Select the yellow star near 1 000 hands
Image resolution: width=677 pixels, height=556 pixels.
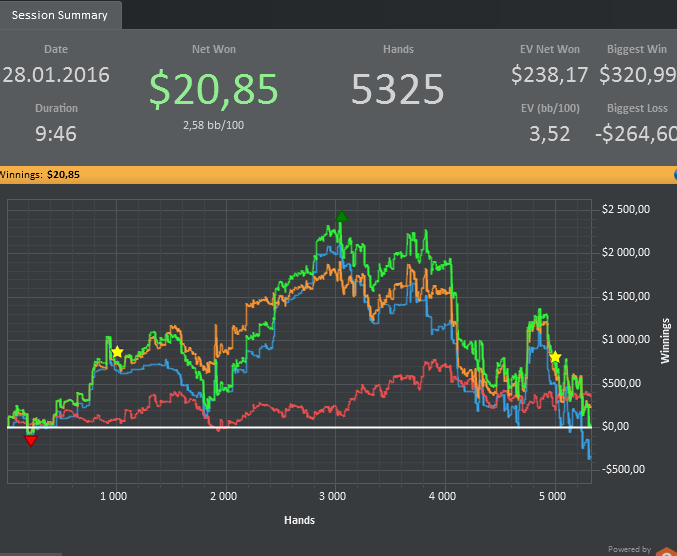pos(117,352)
